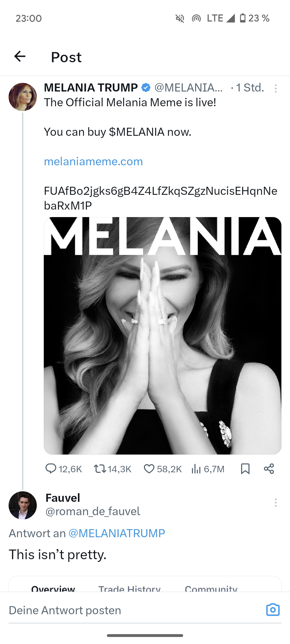290x644 pixels.
Task: Switch to Trade History tab
Action: tap(129, 588)
